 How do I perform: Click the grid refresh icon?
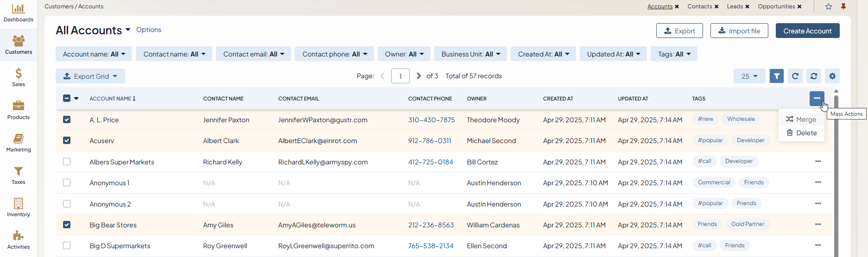(795, 76)
